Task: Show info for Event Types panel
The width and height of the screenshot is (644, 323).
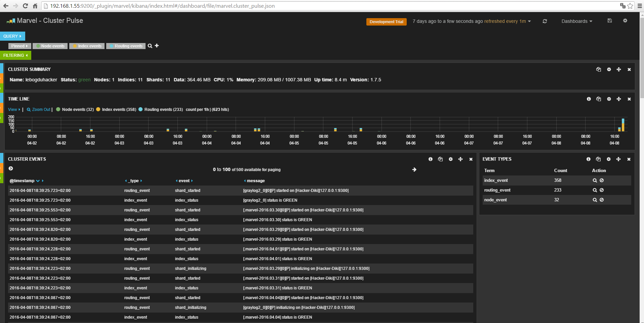Action: [x=588, y=159]
